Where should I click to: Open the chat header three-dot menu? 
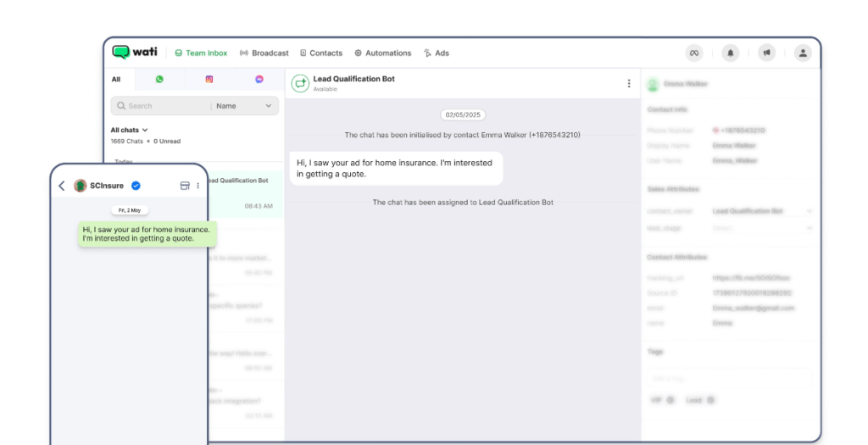tap(628, 83)
